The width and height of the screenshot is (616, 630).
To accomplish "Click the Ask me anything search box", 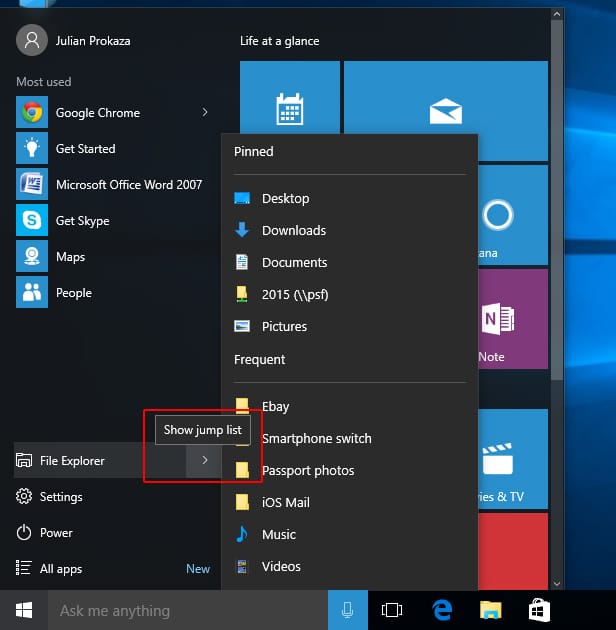I will click(x=188, y=610).
